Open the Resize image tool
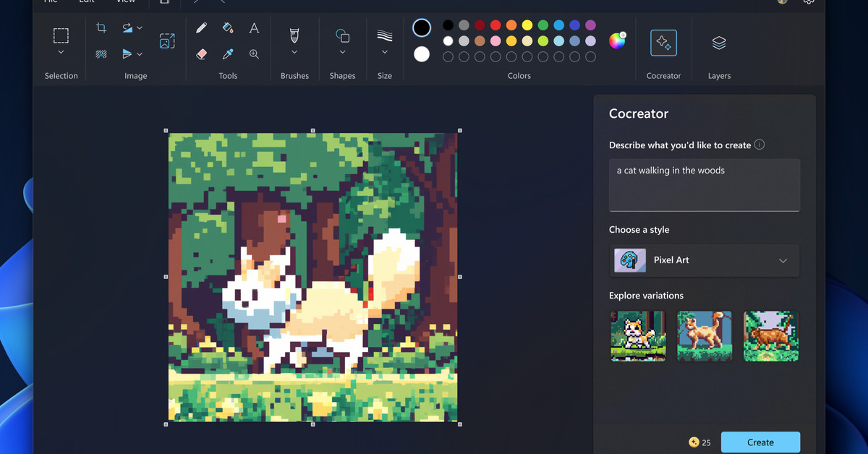868x454 pixels. pyautogui.click(x=167, y=41)
